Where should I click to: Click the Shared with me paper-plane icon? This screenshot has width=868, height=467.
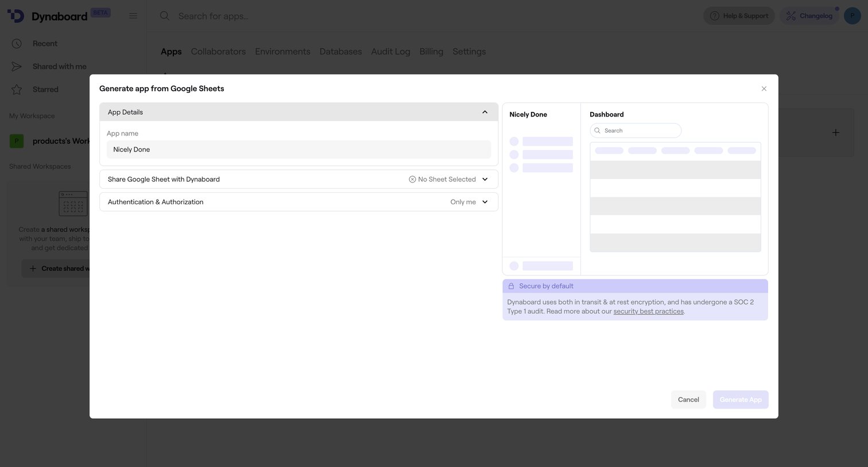click(x=17, y=67)
